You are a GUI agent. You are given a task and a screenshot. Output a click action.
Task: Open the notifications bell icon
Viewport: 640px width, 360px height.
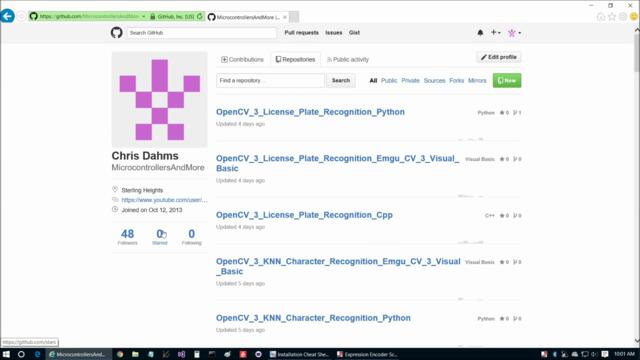(x=480, y=32)
